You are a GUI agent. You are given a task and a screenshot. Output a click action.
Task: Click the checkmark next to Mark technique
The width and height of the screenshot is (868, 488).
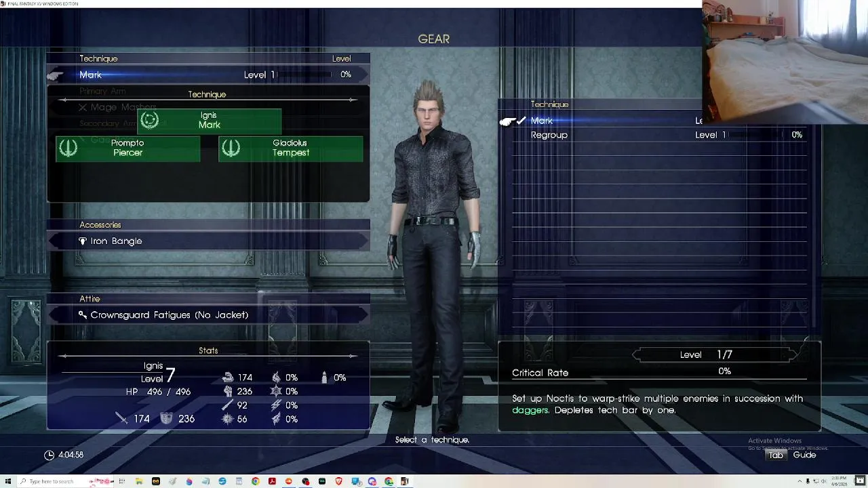click(521, 121)
